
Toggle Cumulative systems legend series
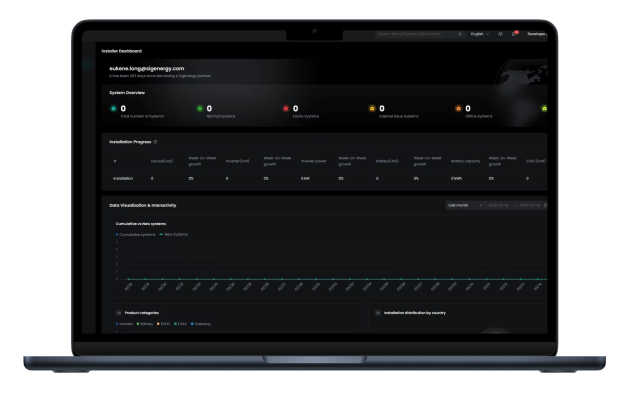point(135,235)
